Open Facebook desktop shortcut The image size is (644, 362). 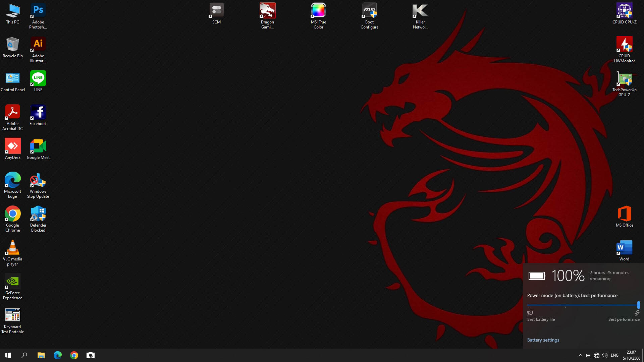point(38,115)
